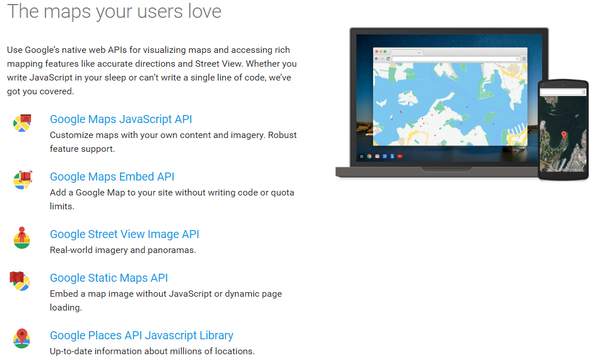Visit the Google Static Maps API link
595x364 pixels.
tap(109, 278)
